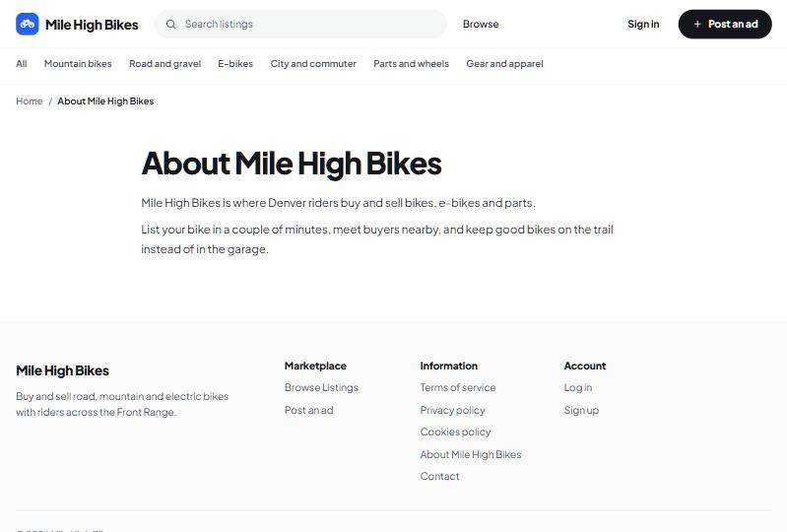Select the All category tab
The width and height of the screenshot is (787, 532).
(21, 64)
